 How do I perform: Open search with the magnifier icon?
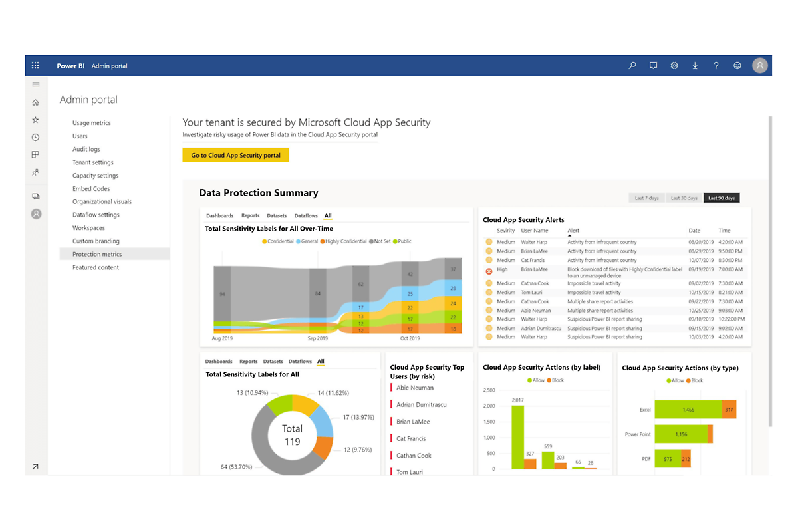pos(632,66)
